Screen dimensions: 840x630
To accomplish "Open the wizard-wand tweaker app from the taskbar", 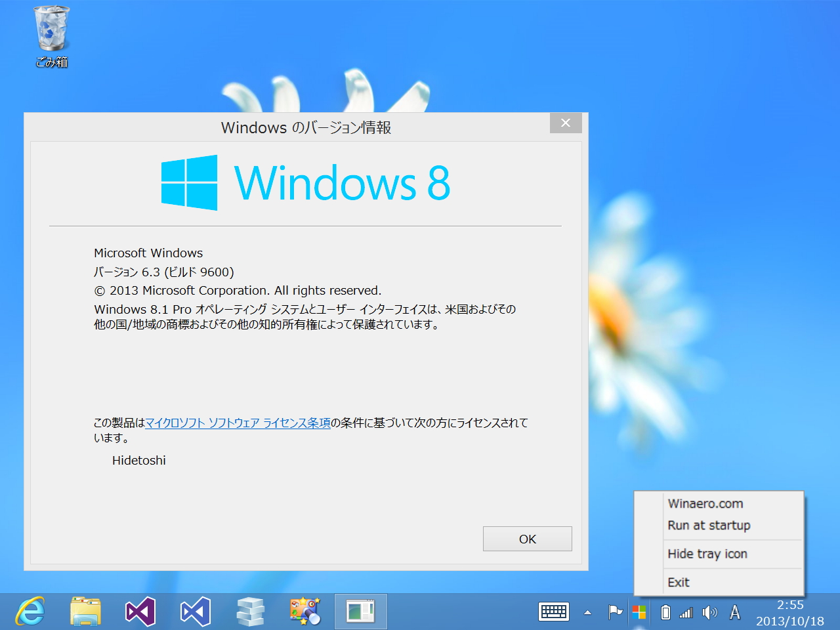I will coord(305,611).
